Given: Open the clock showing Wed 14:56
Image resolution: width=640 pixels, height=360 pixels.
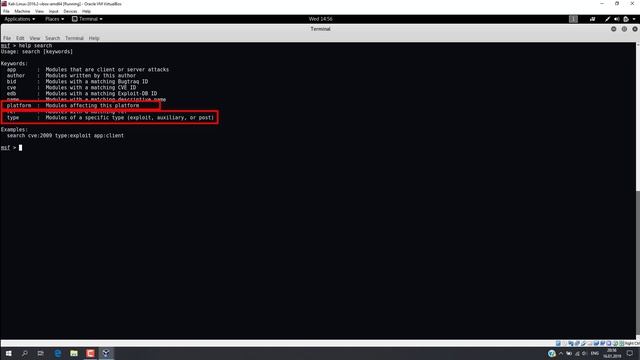Looking at the screenshot, I should click(x=320, y=19).
